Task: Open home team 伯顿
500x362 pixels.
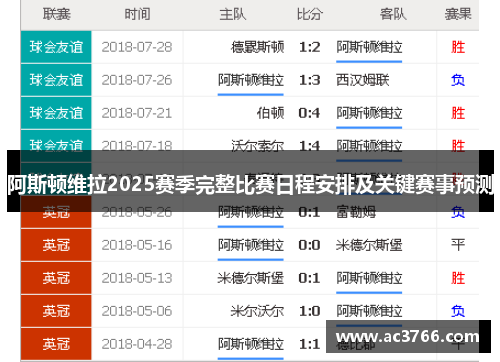Action: click(x=270, y=113)
